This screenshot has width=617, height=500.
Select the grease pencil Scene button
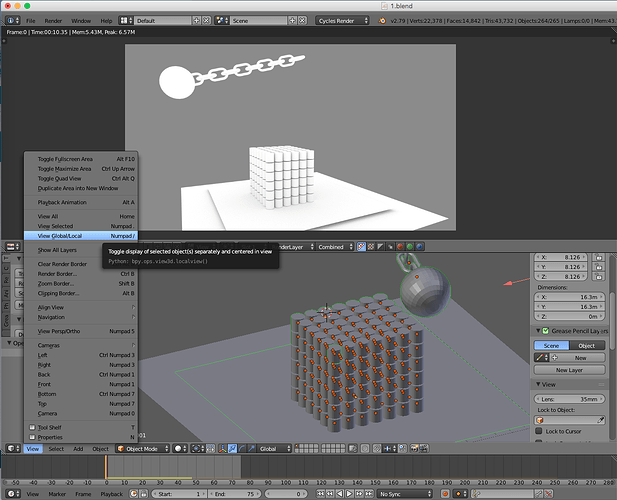point(551,345)
